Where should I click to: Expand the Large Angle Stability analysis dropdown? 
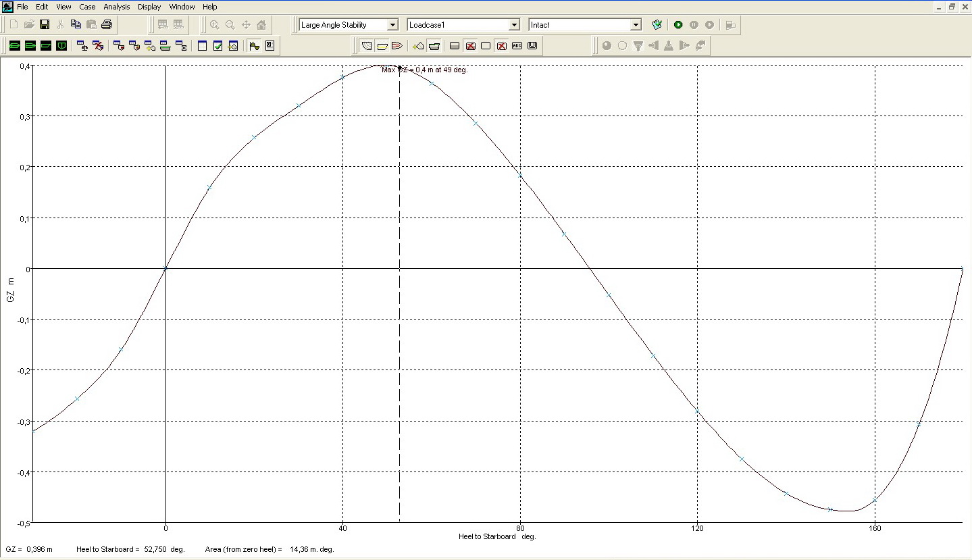(x=392, y=25)
